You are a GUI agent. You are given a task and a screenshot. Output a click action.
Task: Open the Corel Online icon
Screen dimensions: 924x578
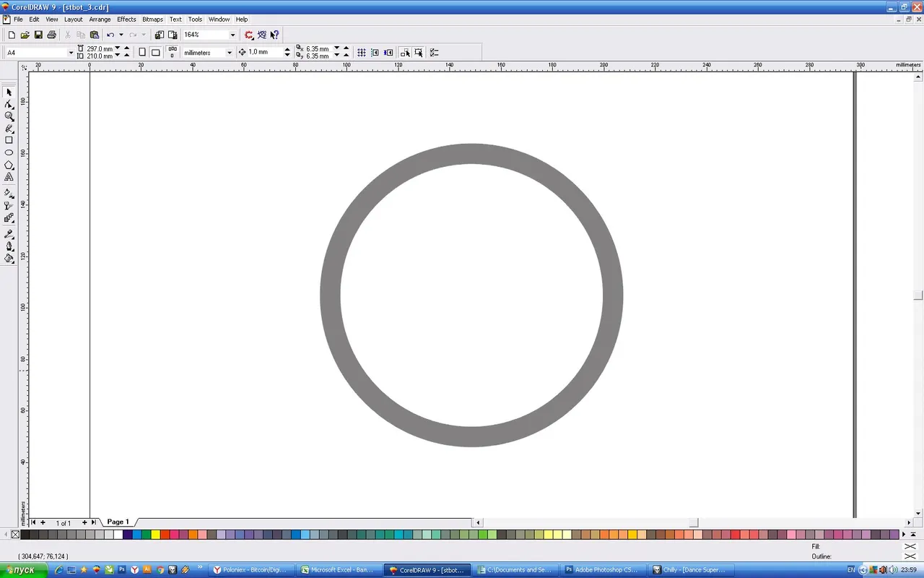pyautogui.click(x=261, y=35)
